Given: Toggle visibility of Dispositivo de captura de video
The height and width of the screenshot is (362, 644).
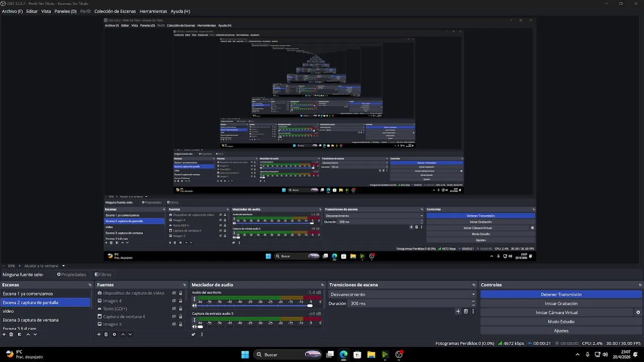Looking at the screenshot, I should coord(174,293).
